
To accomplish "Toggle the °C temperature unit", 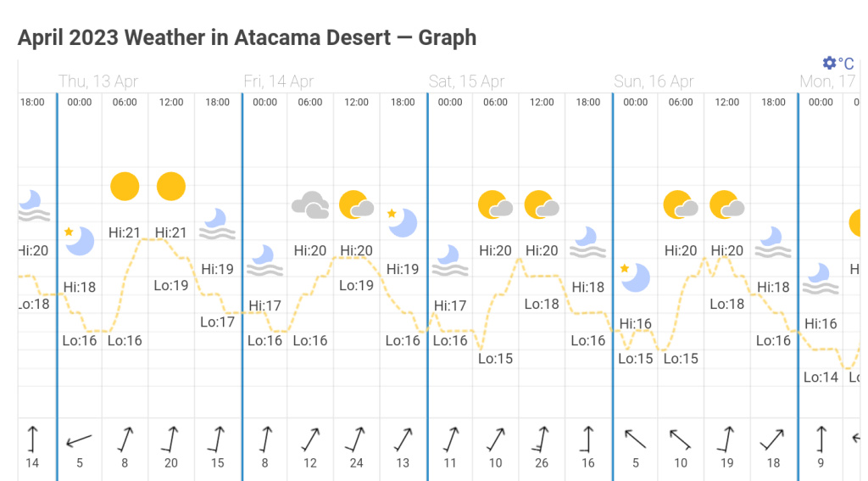I will [x=846, y=64].
